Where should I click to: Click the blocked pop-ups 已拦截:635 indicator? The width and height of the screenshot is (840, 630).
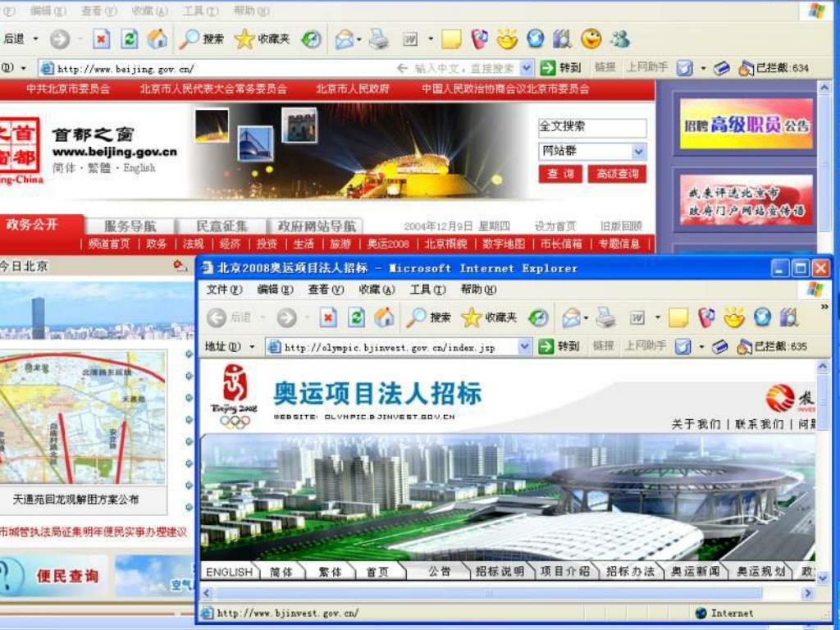click(x=772, y=347)
